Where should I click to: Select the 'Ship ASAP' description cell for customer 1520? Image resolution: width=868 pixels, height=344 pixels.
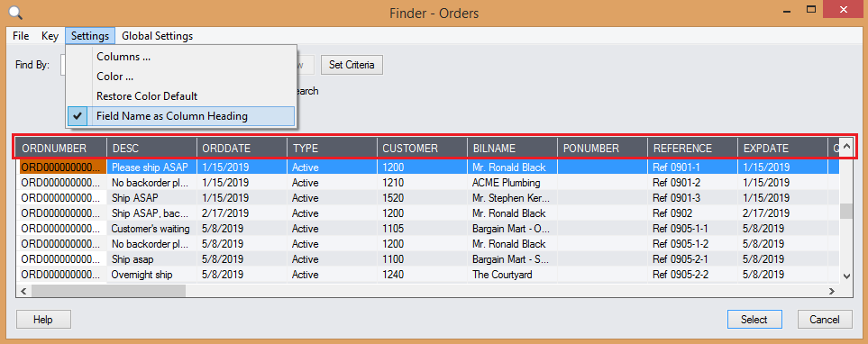151,198
